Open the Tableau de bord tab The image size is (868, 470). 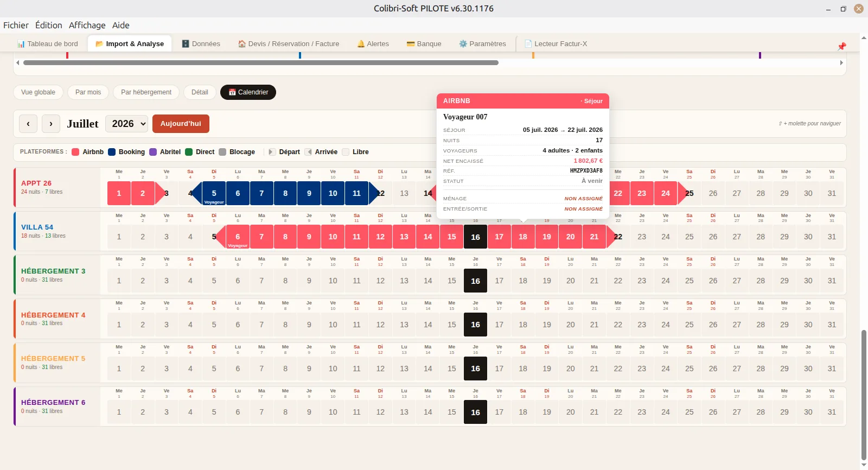48,44
